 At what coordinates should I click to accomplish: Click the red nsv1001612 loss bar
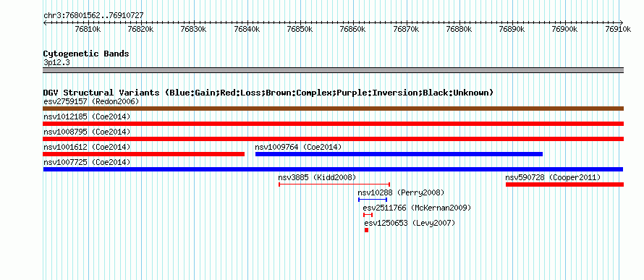[144, 154]
